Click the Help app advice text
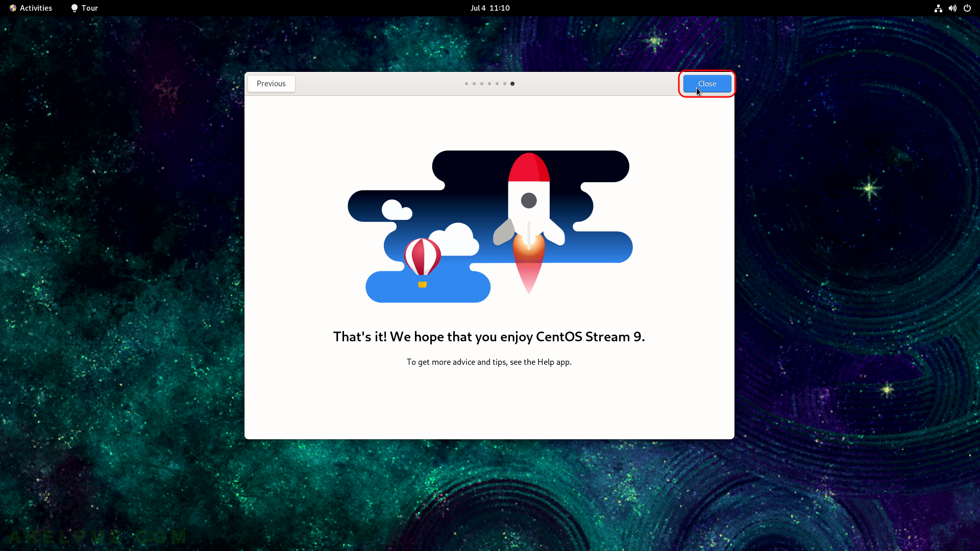The width and height of the screenshot is (980, 551). coord(489,362)
